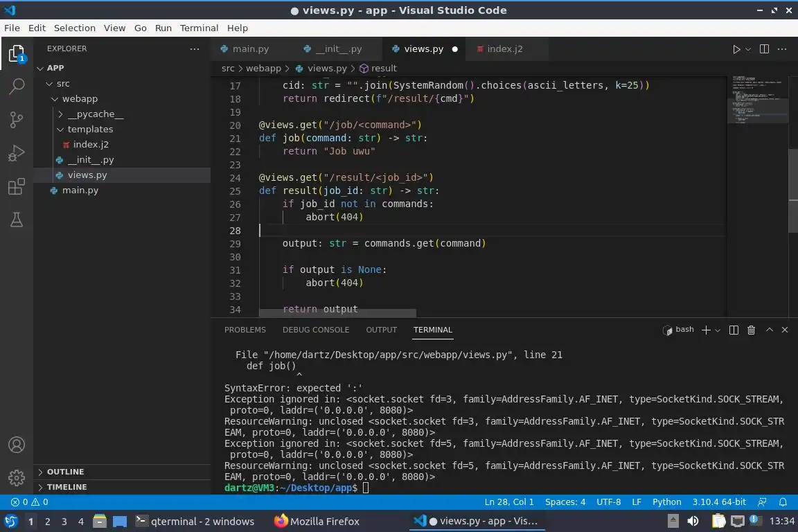Add a new terminal with plus icon

pyautogui.click(x=705, y=330)
